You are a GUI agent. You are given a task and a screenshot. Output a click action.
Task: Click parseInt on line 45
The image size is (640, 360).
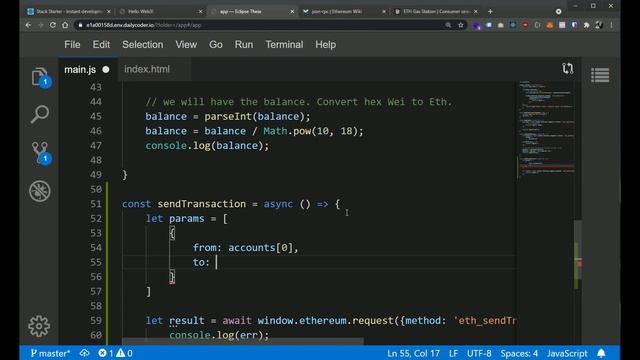tap(228, 116)
